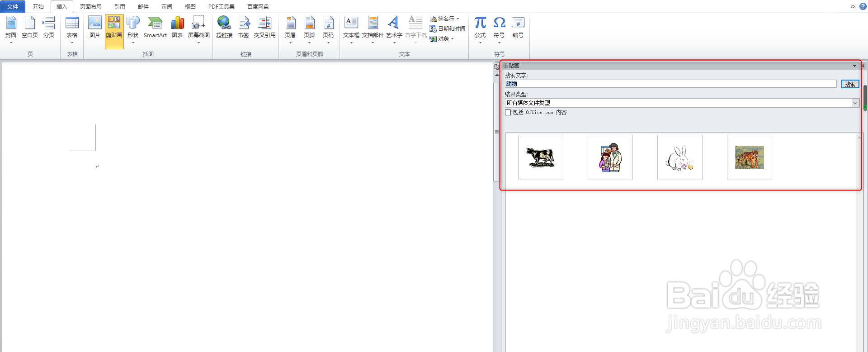The image size is (868, 352).
Task: Collapse the ribbon with the caret
Action: click(853, 7)
